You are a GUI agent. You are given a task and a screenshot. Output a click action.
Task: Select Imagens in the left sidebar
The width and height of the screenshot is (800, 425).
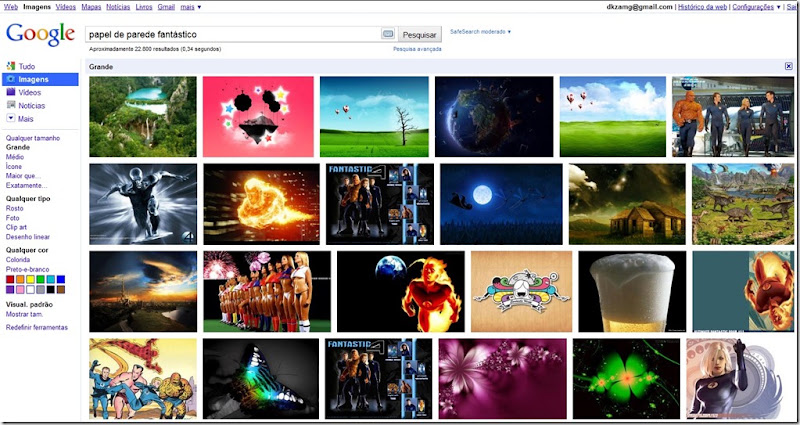tap(40, 79)
